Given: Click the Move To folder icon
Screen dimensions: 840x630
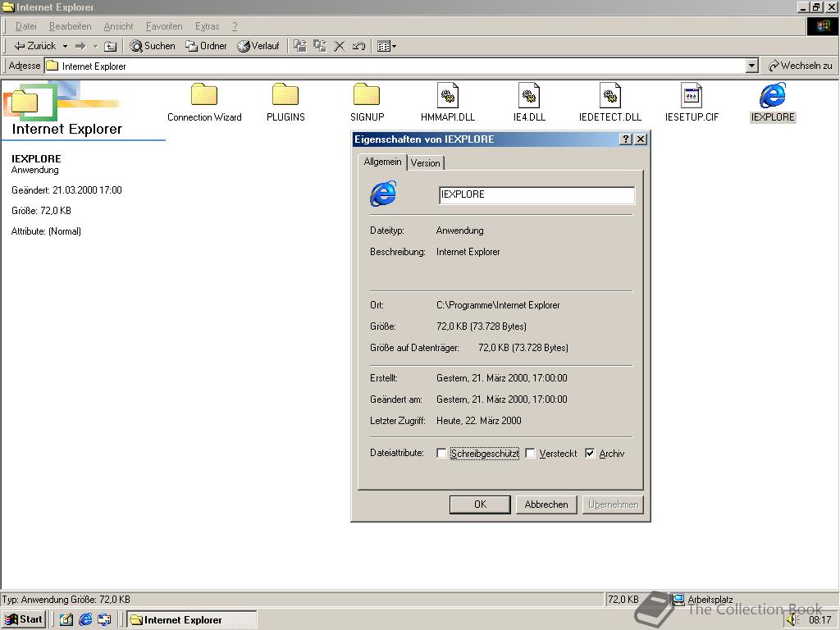Looking at the screenshot, I should [x=300, y=46].
